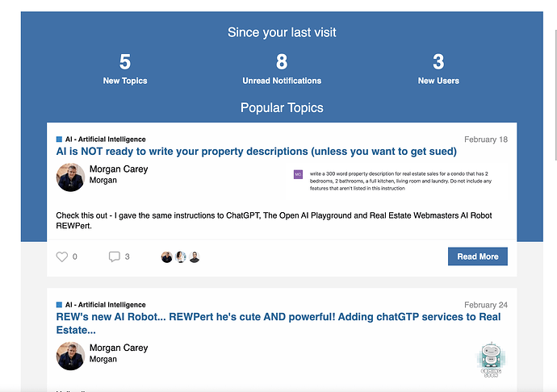
Task: Click the middle participant avatar in reply row
Action: (x=181, y=257)
